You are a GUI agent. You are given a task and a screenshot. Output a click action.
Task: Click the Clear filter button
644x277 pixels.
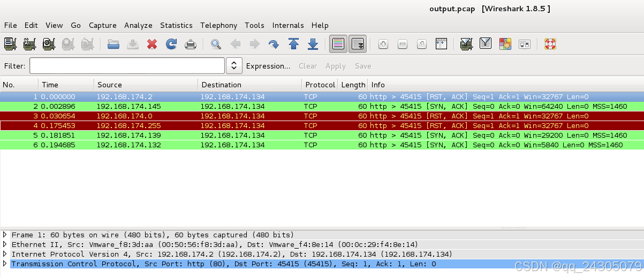coord(308,66)
